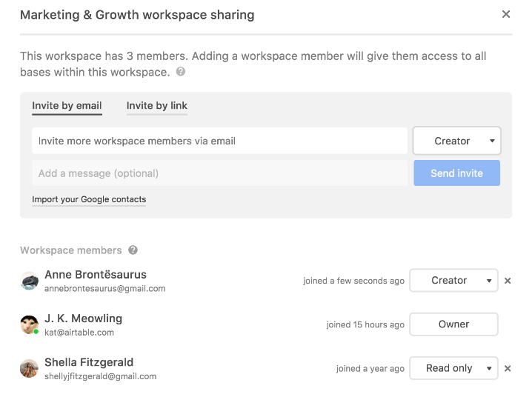Viewport: 532px width, 397px height.
Task: Close the workspace sharing dialog
Action: coord(506,14)
